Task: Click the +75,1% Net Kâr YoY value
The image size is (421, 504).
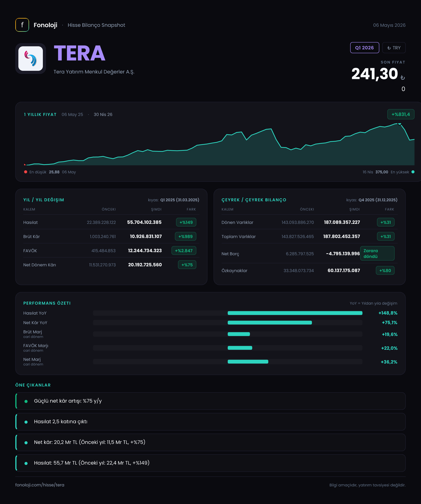Action: pos(390,323)
